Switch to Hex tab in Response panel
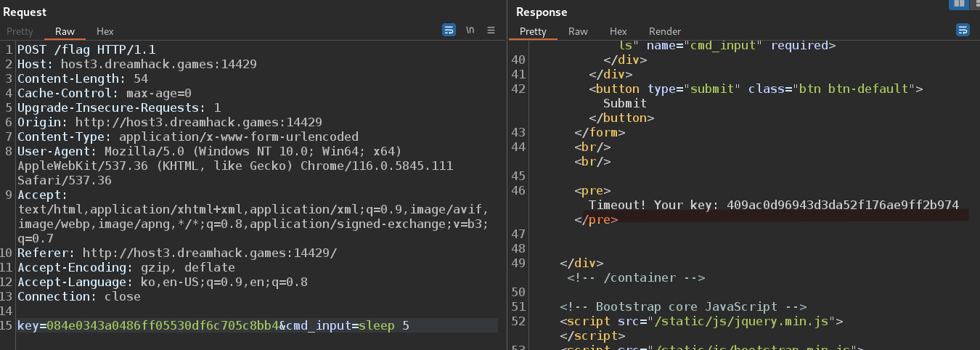This screenshot has height=350, width=980. pyautogui.click(x=618, y=31)
